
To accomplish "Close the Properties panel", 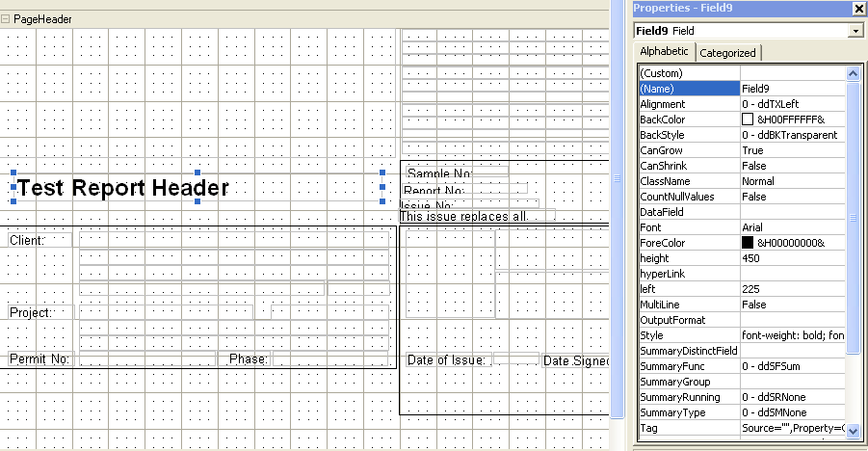I will point(858,9).
